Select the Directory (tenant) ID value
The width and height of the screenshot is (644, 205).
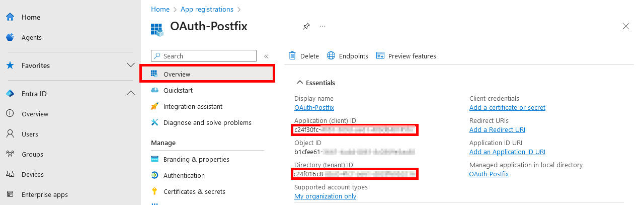click(355, 174)
